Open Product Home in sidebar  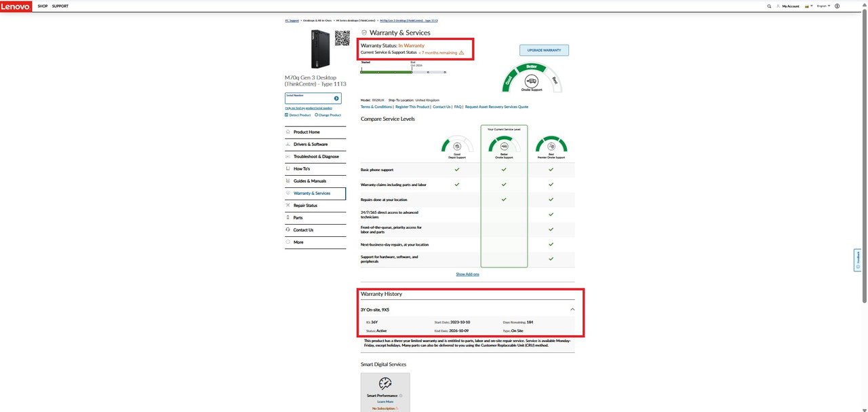click(315, 132)
